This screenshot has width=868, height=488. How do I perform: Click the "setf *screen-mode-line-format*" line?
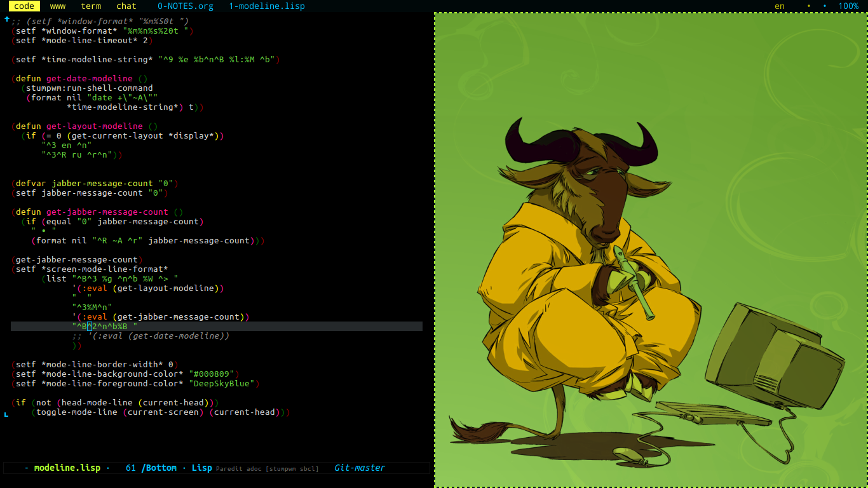pos(90,269)
